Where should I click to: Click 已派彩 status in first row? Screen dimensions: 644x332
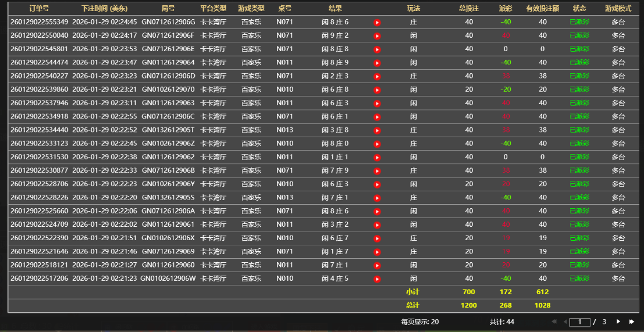coord(579,22)
